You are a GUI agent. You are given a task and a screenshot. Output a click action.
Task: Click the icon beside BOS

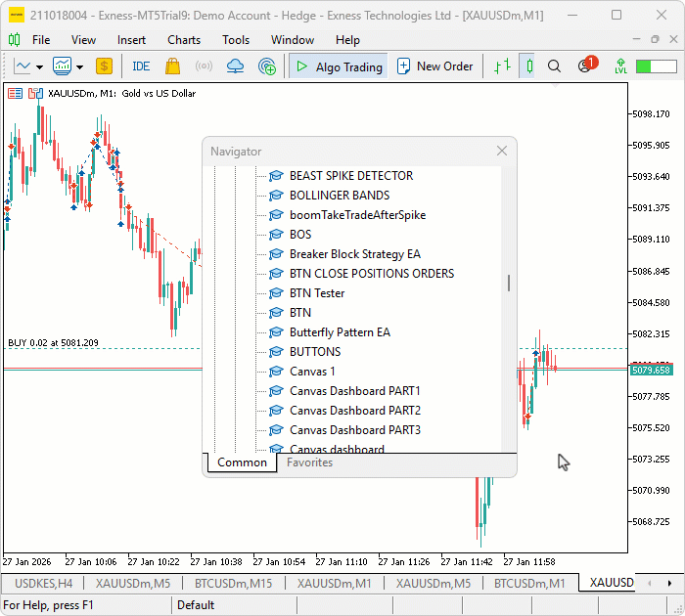276,235
